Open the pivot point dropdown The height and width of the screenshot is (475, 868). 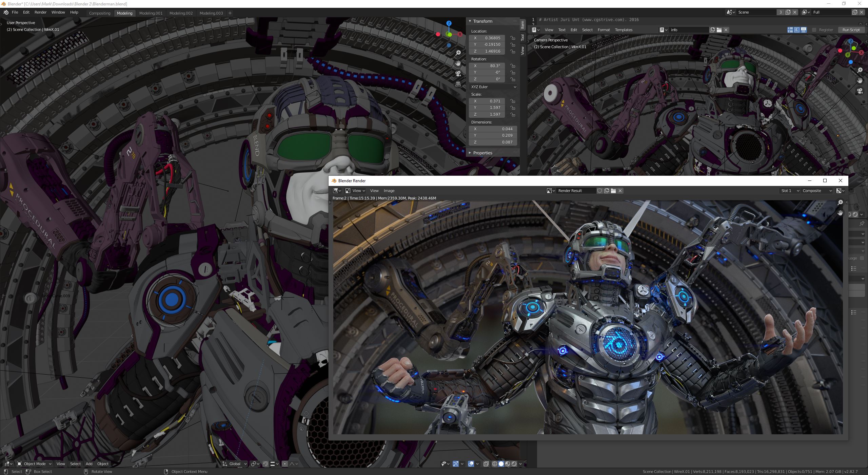point(255,464)
